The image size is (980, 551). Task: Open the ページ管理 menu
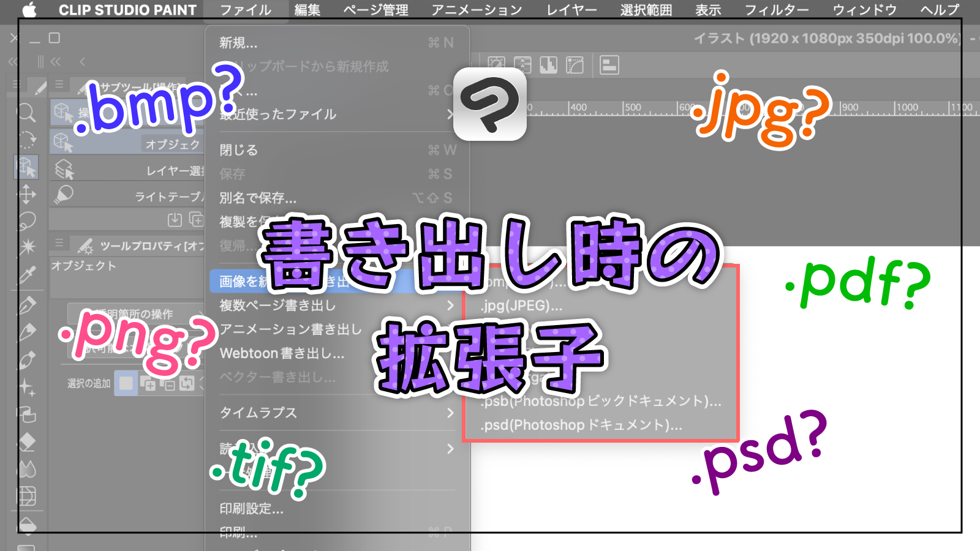[x=375, y=10]
